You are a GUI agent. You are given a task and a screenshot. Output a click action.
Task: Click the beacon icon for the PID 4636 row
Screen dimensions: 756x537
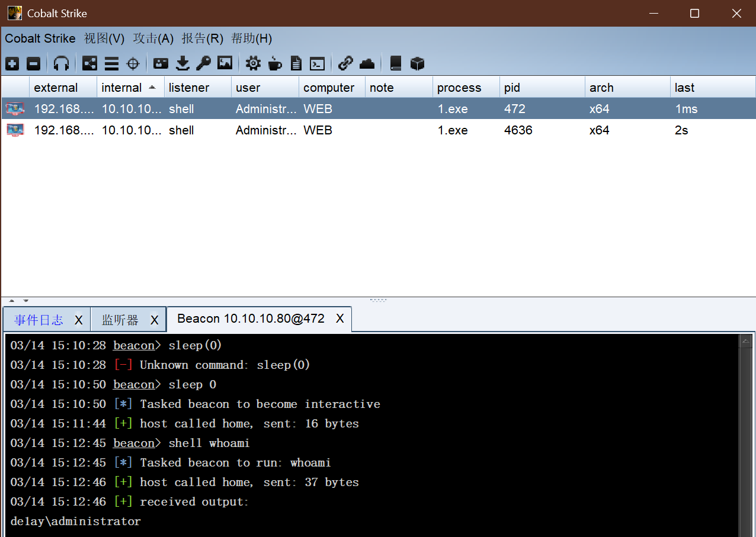(x=15, y=130)
